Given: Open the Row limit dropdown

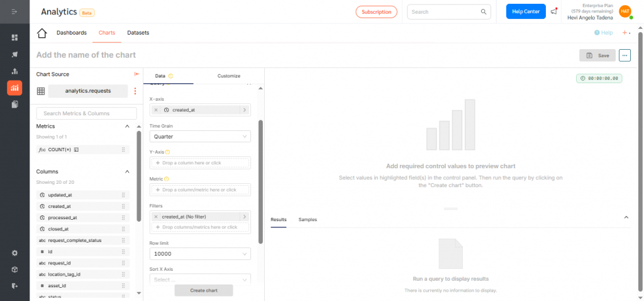Looking at the screenshot, I should pos(200,254).
